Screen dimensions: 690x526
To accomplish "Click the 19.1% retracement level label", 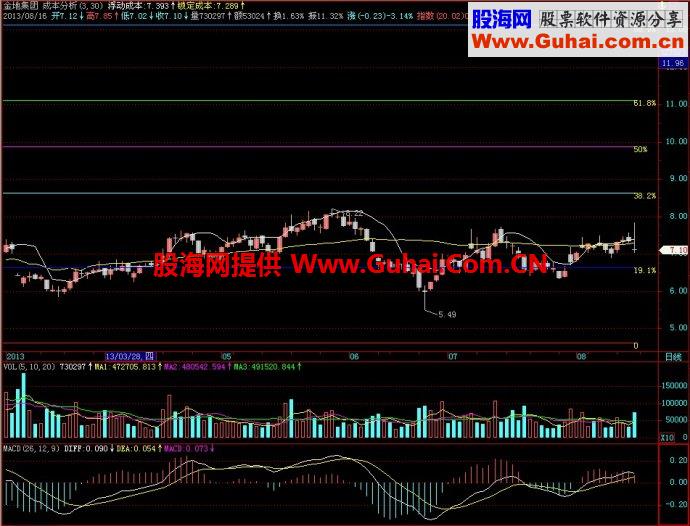I will (x=645, y=270).
